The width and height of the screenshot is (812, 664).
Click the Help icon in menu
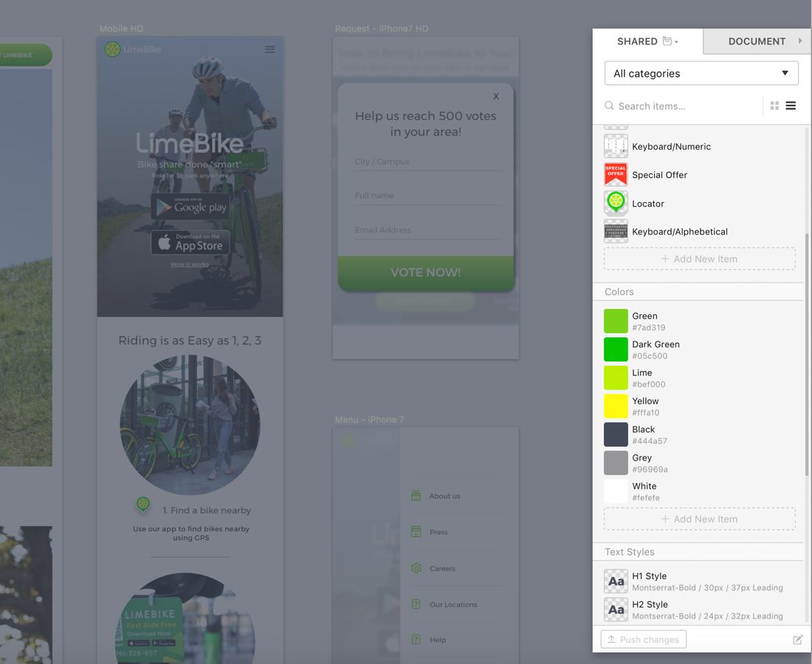pyautogui.click(x=416, y=640)
